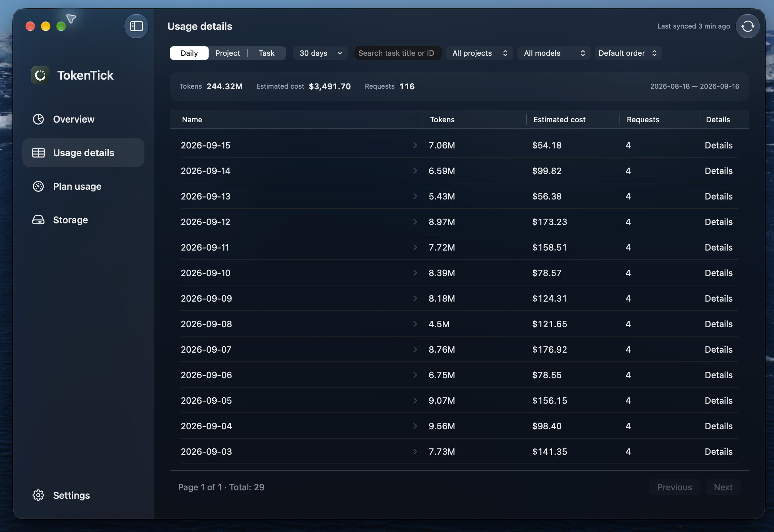Open the All projects filter
The image size is (774, 532).
479,53
